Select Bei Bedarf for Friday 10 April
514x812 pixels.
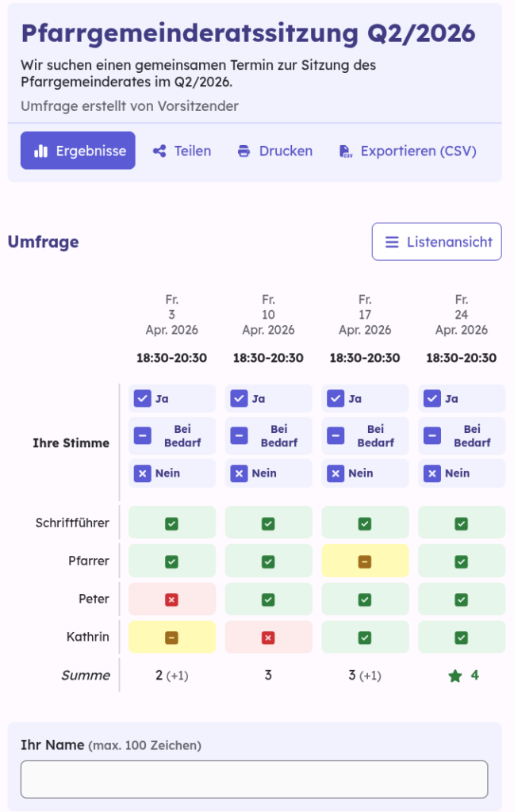click(240, 436)
